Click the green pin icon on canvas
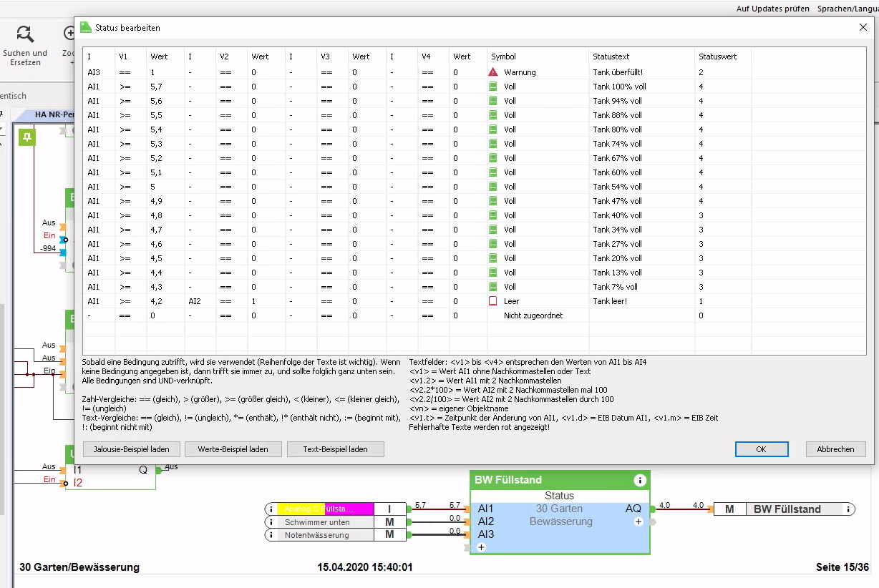Image resolution: width=879 pixels, height=588 pixels. (x=26, y=137)
